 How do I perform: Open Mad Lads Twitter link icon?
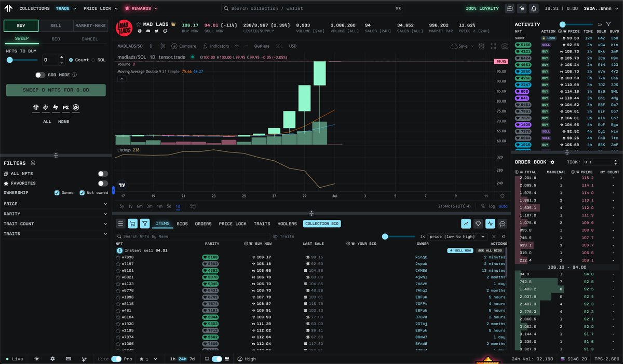(x=156, y=31)
